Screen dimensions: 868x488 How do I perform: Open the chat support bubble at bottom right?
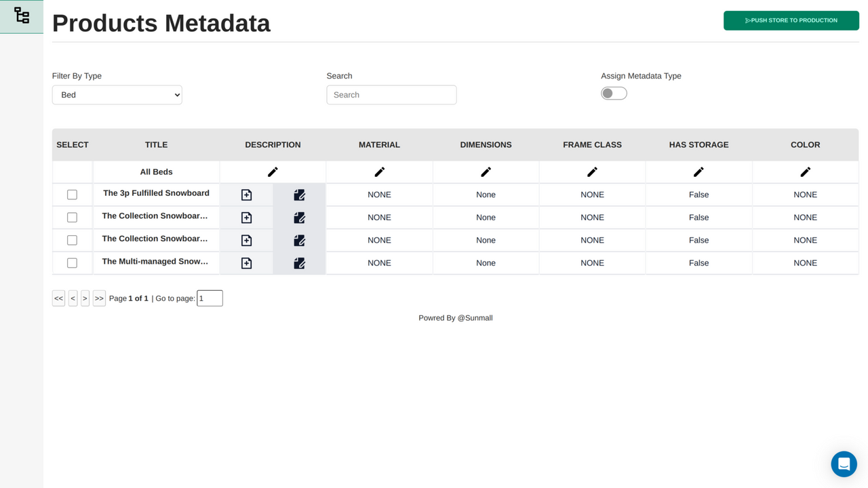click(844, 464)
